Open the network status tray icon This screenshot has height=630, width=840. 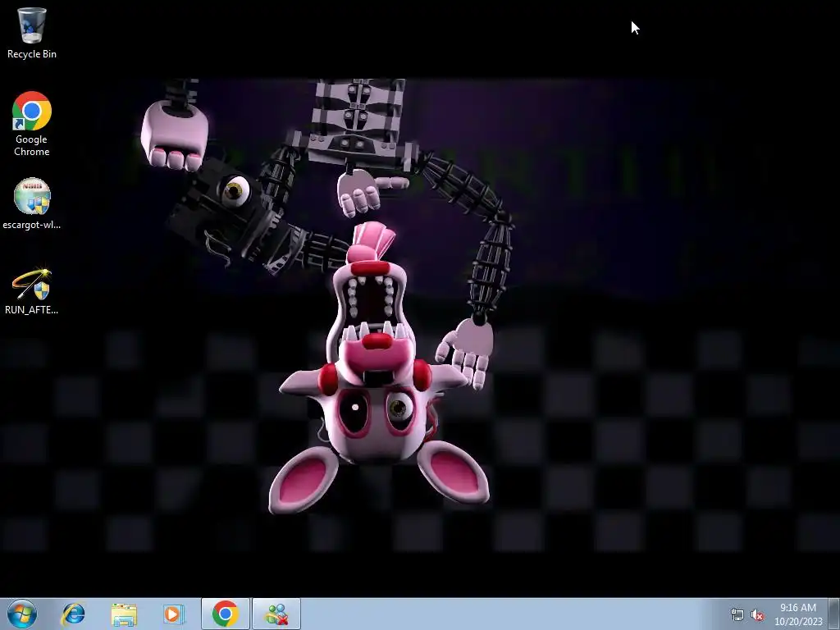click(737, 614)
